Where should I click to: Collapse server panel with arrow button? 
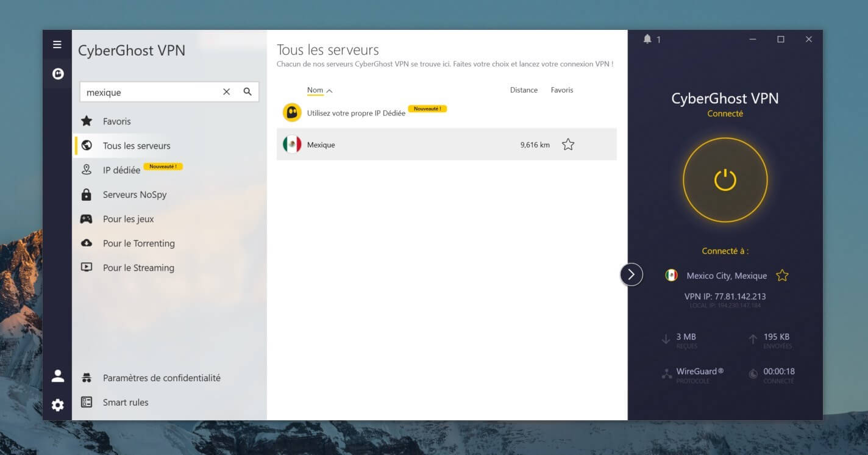pyautogui.click(x=631, y=274)
